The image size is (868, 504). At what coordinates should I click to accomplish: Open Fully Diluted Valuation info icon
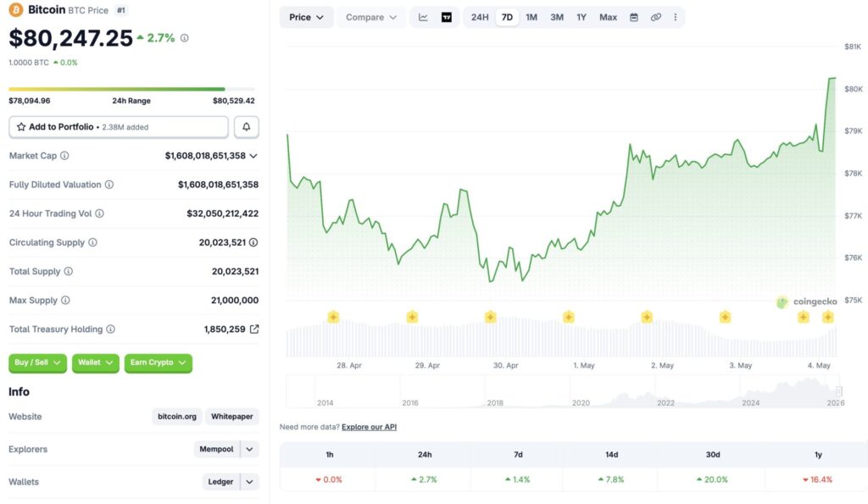pyautogui.click(x=109, y=184)
